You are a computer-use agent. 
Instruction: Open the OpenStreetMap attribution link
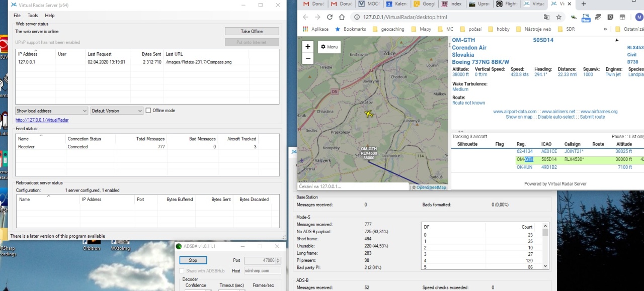pyautogui.click(x=431, y=187)
